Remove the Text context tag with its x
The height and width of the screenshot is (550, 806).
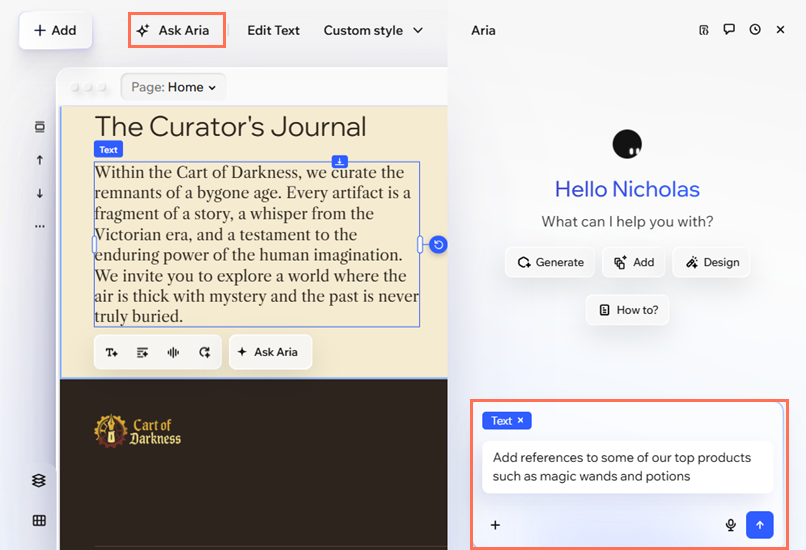point(521,420)
